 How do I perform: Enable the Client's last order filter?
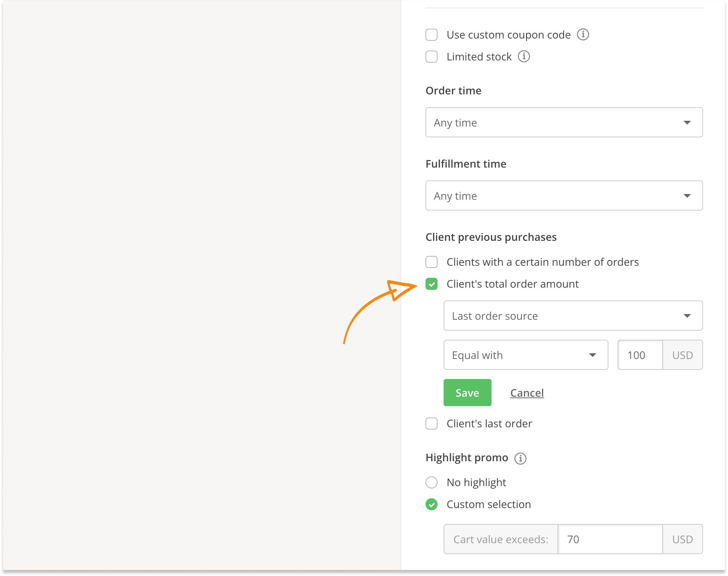point(431,424)
